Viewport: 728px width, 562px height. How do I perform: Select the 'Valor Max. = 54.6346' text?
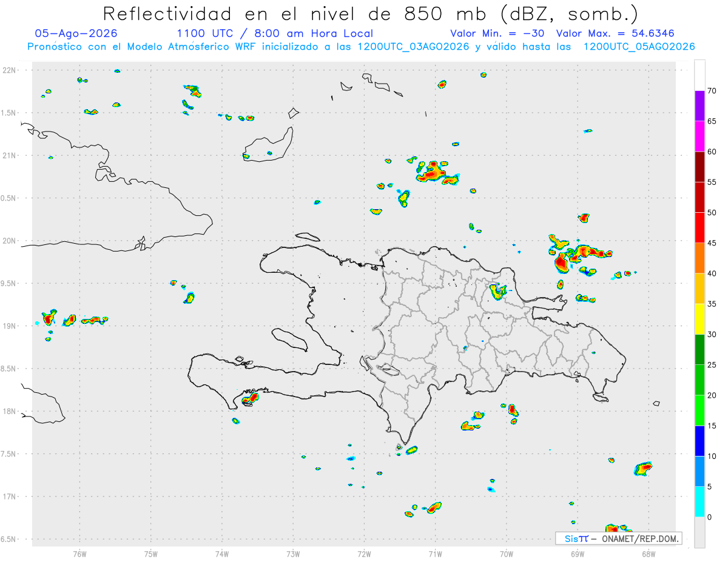[x=615, y=33]
